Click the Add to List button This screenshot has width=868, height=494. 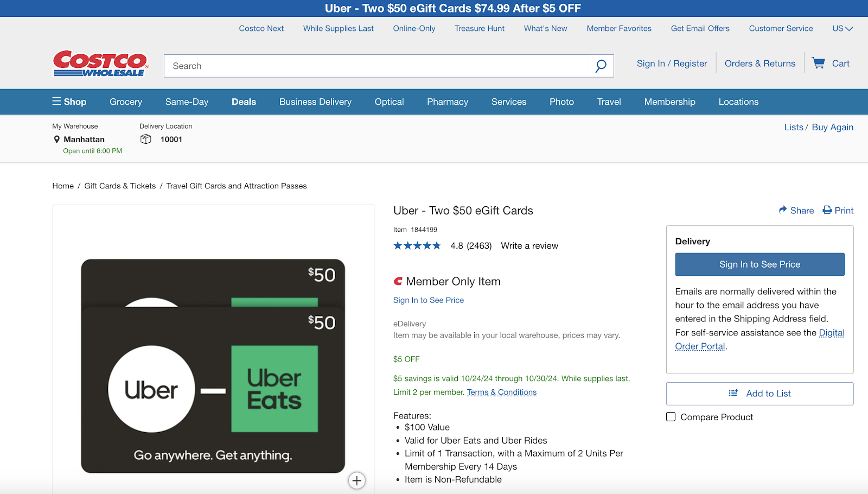coord(759,394)
